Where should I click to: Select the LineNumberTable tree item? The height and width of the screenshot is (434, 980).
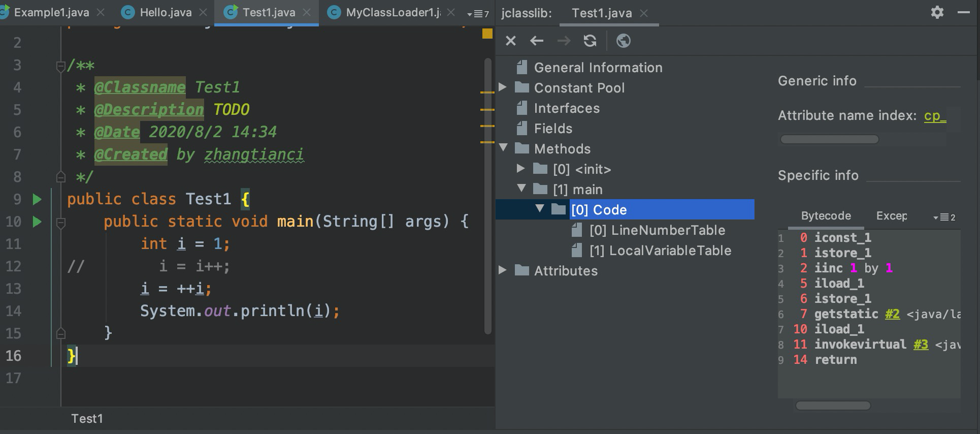[657, 230]
